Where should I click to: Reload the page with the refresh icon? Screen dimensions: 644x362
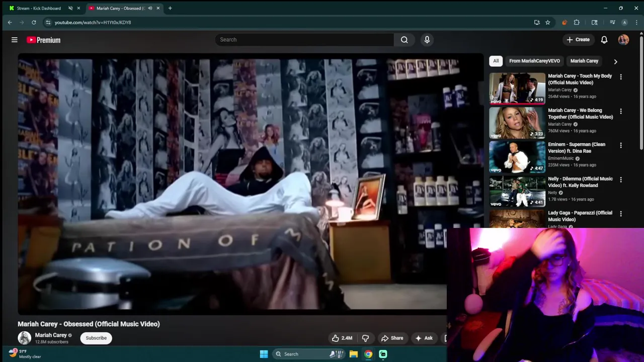click(34, 22)
